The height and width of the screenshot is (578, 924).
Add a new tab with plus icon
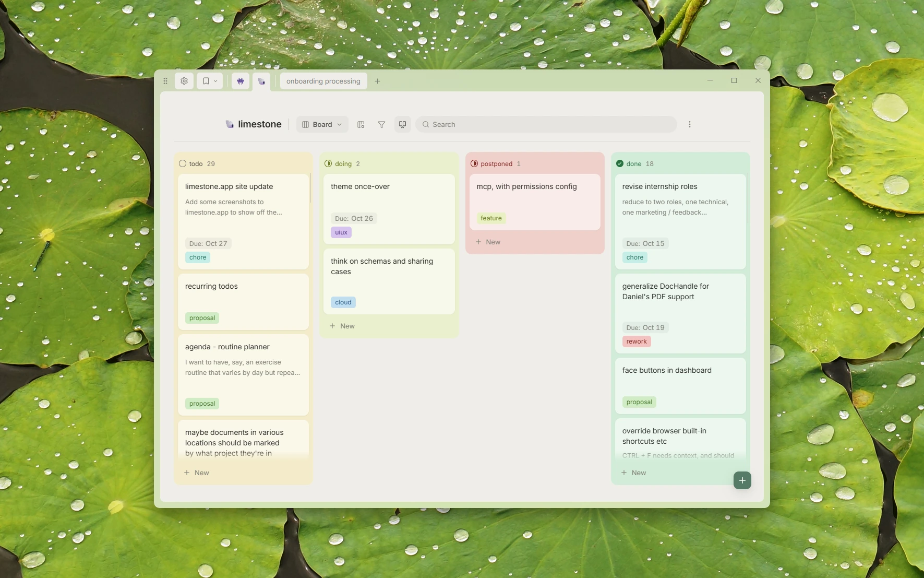click(377, 81)
